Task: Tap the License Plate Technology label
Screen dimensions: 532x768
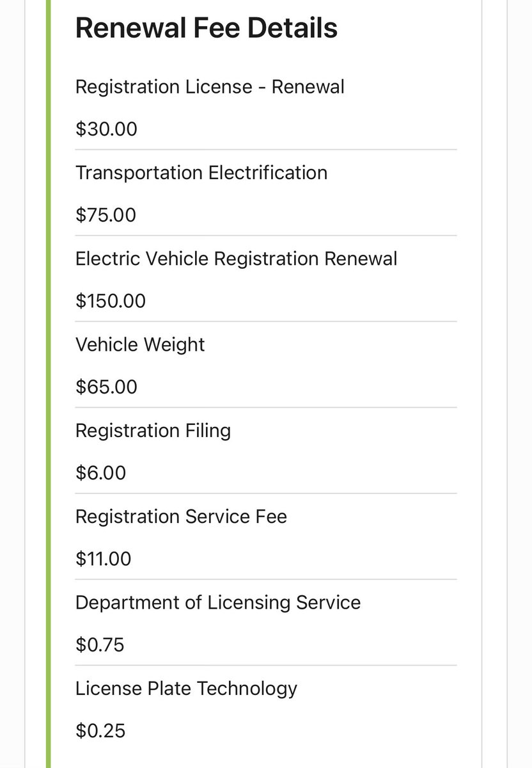Action: coord(187,688)
